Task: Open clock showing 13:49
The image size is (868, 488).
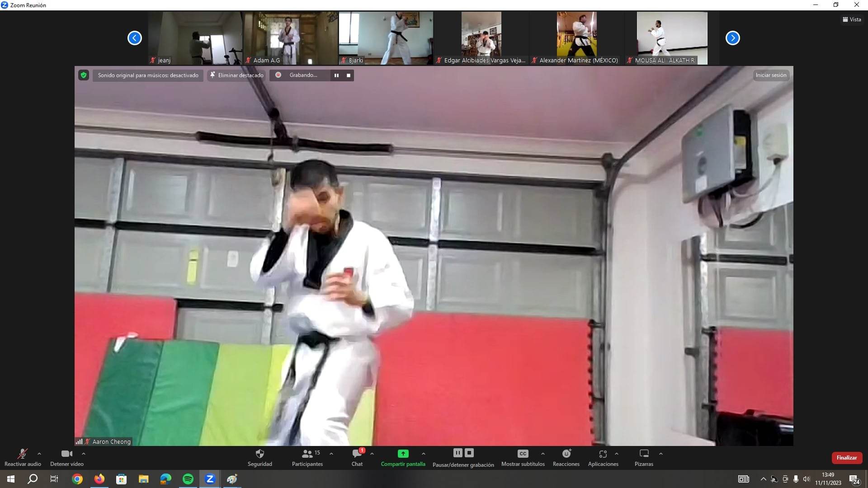Action: (x=828, y=479)
